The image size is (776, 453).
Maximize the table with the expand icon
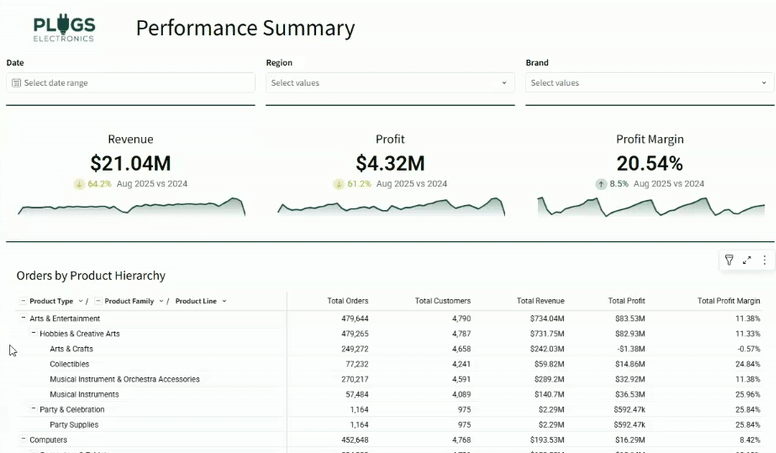point(747,260)
